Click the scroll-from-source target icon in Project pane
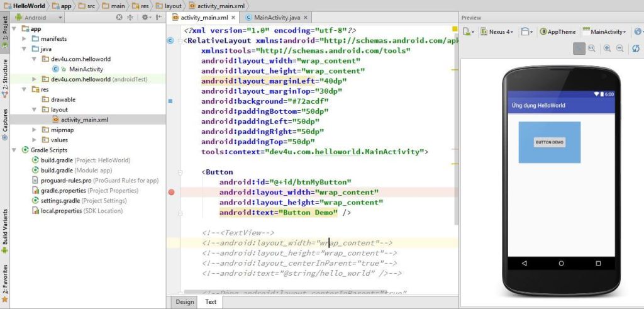The image size is (644, 309). [x=119, y=18]
